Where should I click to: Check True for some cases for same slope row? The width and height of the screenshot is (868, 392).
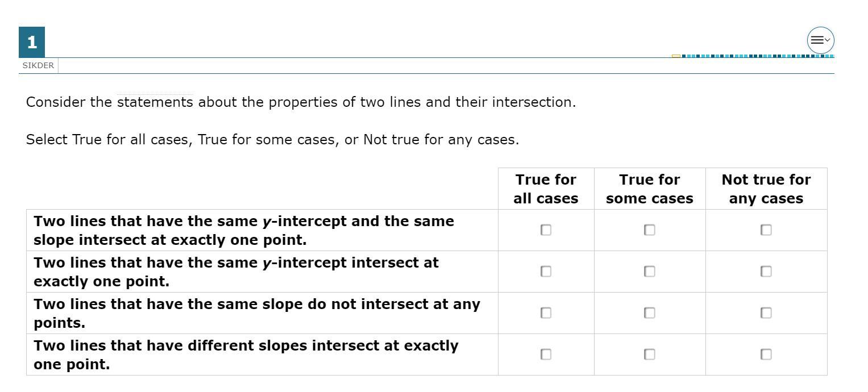pos(649,312)
